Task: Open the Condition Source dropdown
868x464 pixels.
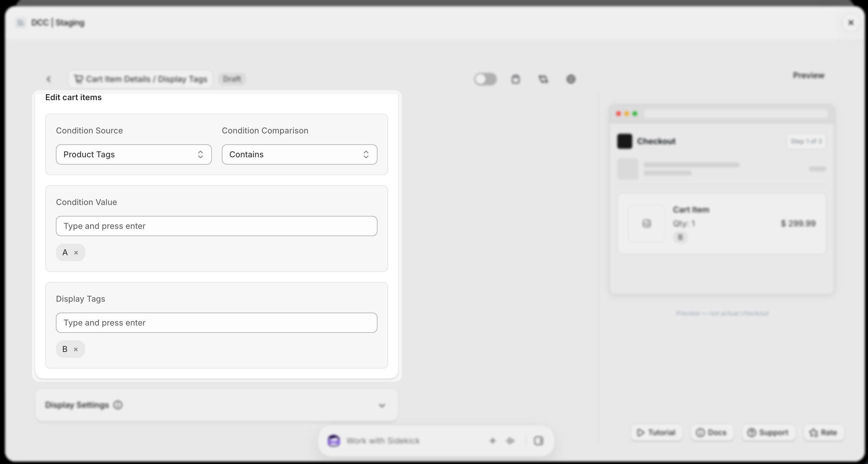Action: 134,154
